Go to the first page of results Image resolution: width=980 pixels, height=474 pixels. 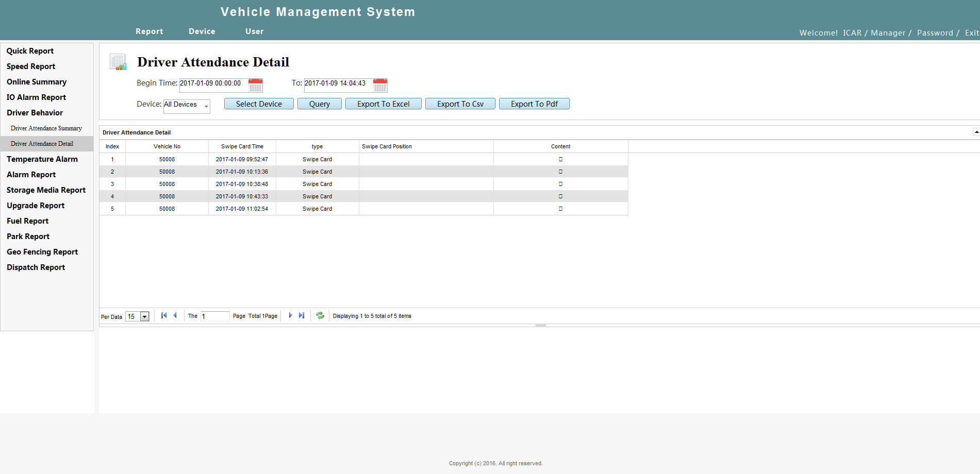[164, 315]
